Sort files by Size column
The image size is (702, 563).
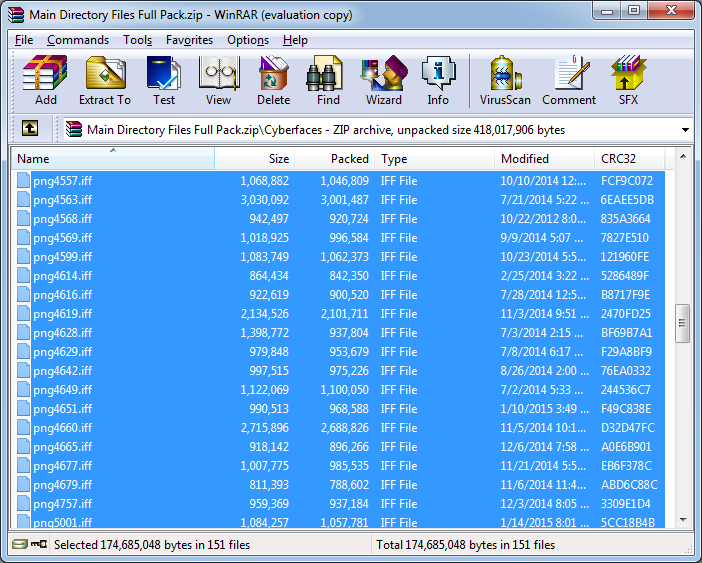tap(254, 158)
